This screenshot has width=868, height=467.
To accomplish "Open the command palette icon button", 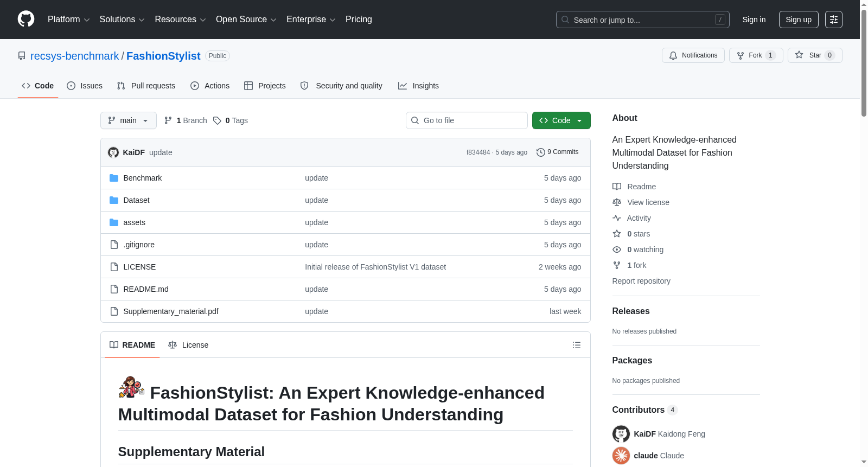I will coord(833,20).
